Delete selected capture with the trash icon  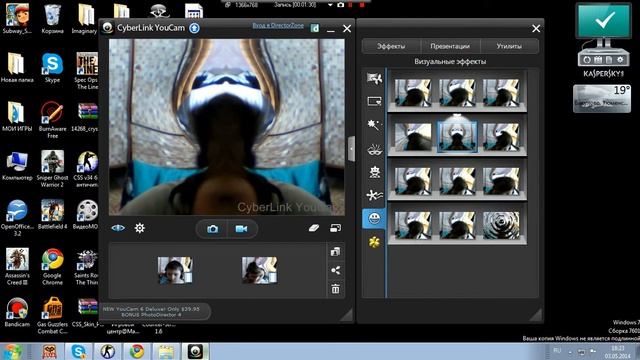335,289
